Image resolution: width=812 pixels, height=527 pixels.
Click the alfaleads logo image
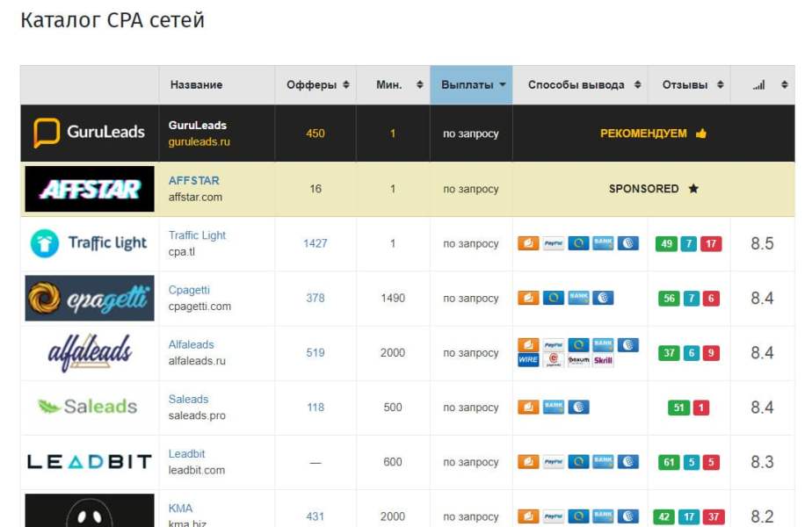[90, 352]
